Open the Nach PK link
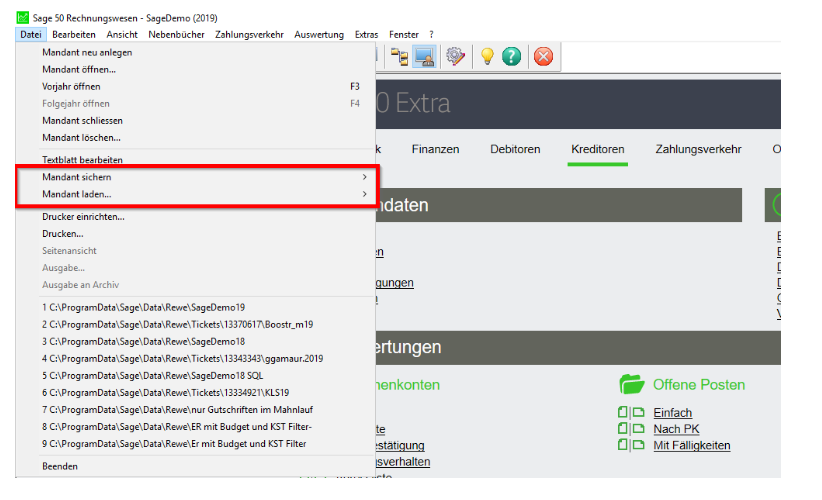Image resolution: width=822 pixels, height=500 pixels. pyautogui.click(x=676, y=429)
